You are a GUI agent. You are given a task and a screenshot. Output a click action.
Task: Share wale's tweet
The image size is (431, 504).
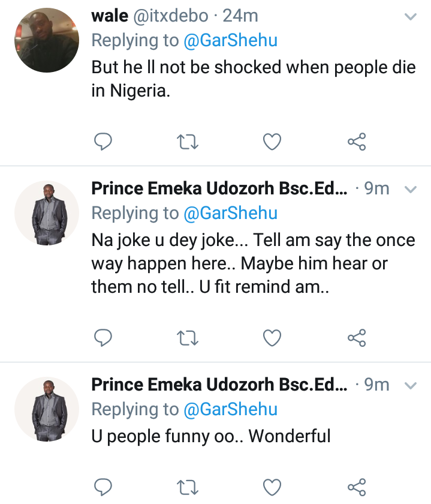[357, 142]
